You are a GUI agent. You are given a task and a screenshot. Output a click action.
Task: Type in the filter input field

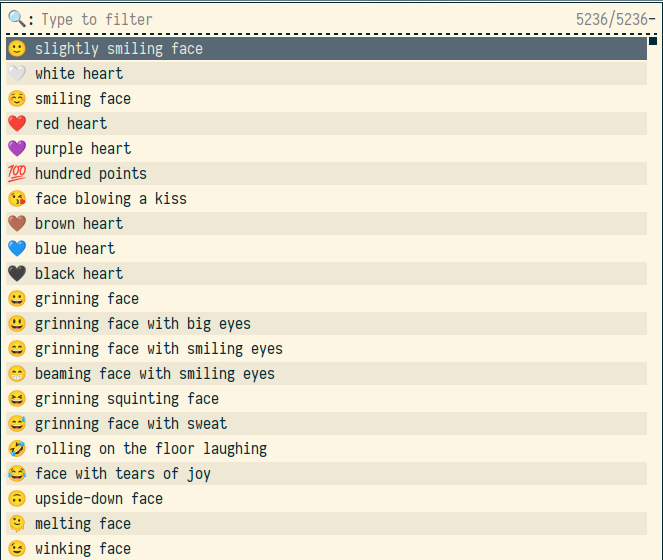[300, 19]
